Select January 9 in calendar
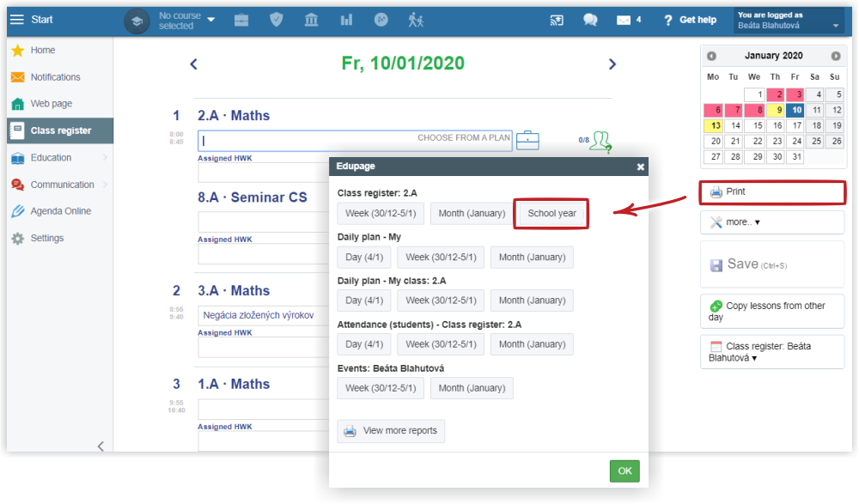This screenshot has width=859, height=504. (775, 110)
